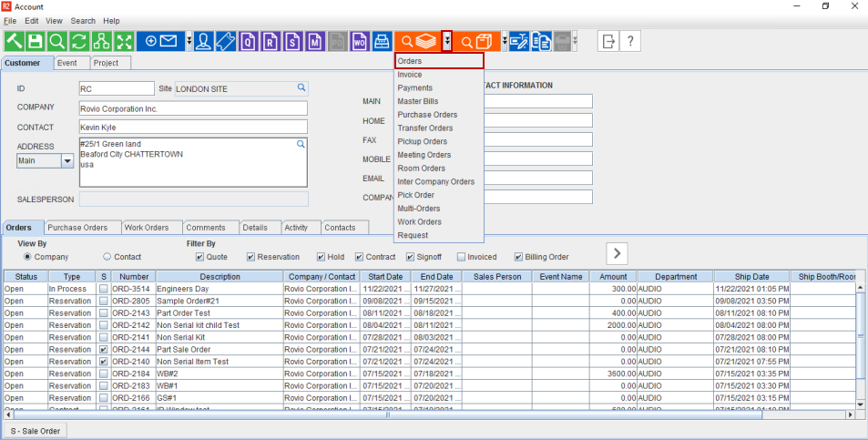Click the purple Q document icon
The height and width of the screenshot is (440, 868).
point(248,41)
